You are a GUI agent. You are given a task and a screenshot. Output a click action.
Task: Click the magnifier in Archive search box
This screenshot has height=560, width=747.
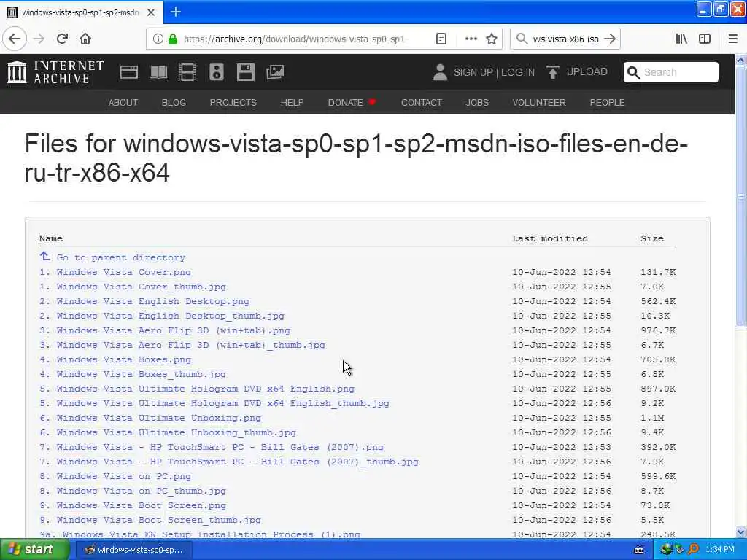633,72
